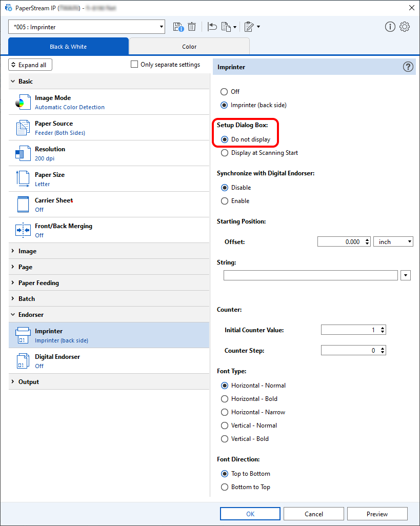Open the inch unit dropdown
This screenshot has width=420, height=526.
pyautogui.click(x=393, y=241)
